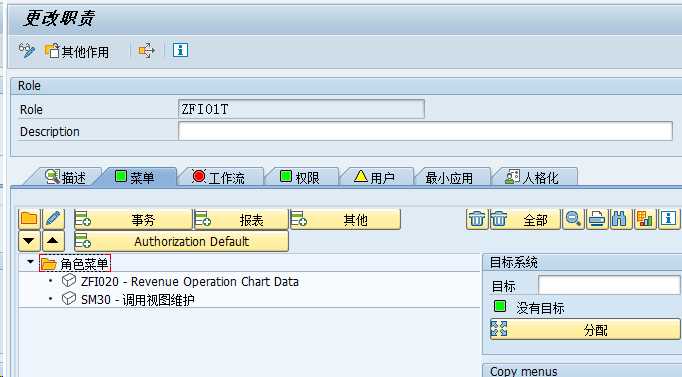The height and width of the screenshot is (377, 682).
Task: Click the 事务 add transaction button
Action: 133,219
